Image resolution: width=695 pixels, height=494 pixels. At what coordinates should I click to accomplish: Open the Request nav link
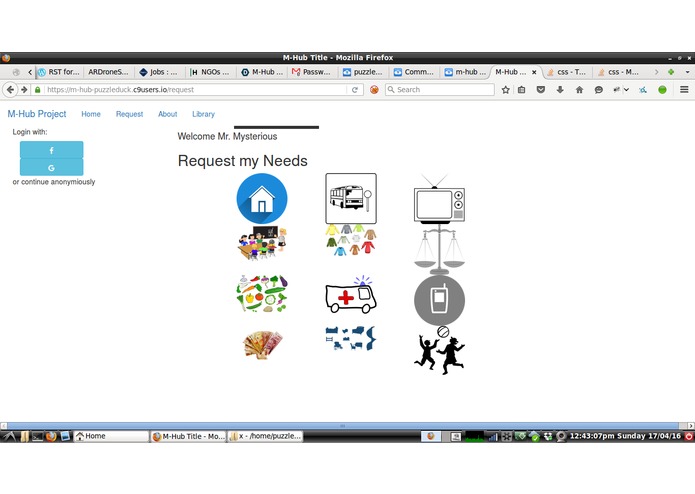pyautogui.click(x=129, y=114)
